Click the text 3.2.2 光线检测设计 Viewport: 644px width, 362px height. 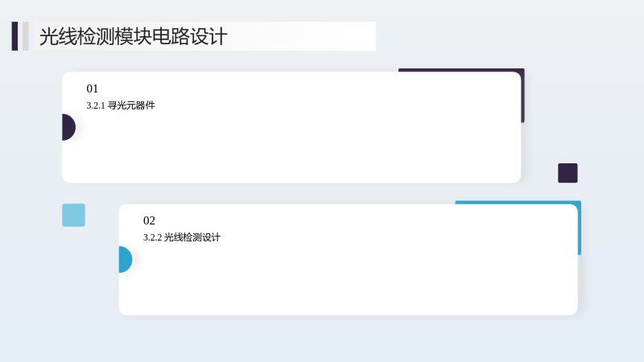coord(182,237)
